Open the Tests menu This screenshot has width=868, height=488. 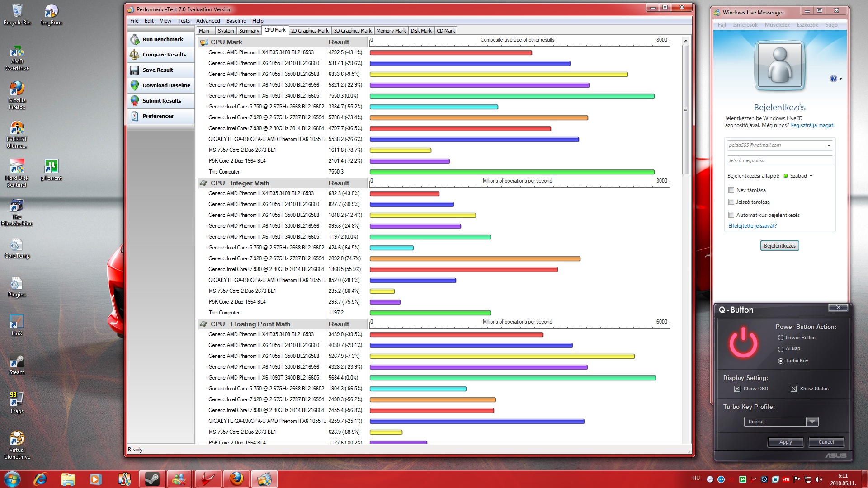tap(184, 21)
